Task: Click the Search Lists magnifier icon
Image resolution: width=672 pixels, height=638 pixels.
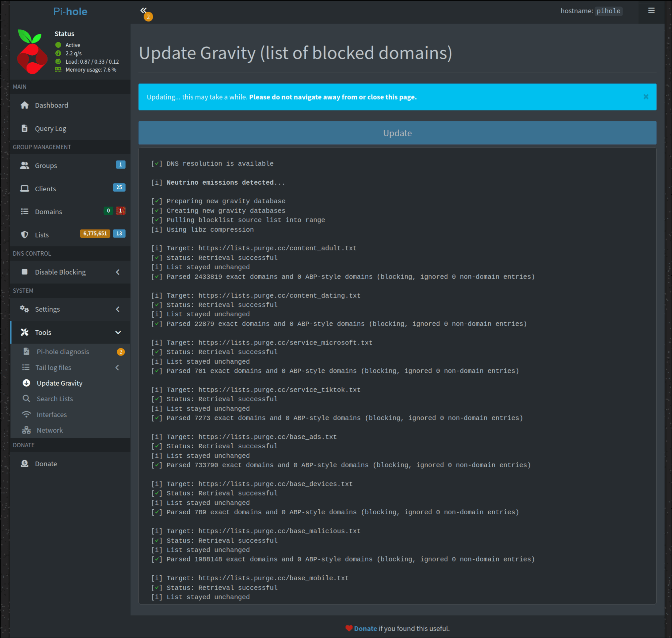Action: coord(26,399)
